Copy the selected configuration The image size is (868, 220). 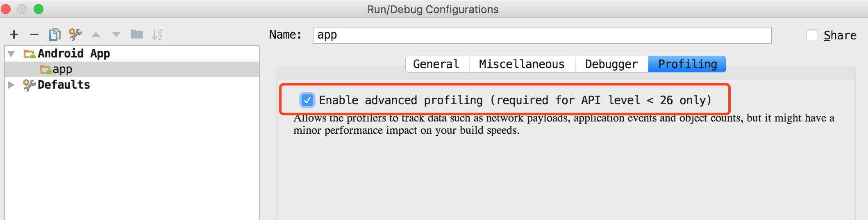coord(55,34)
